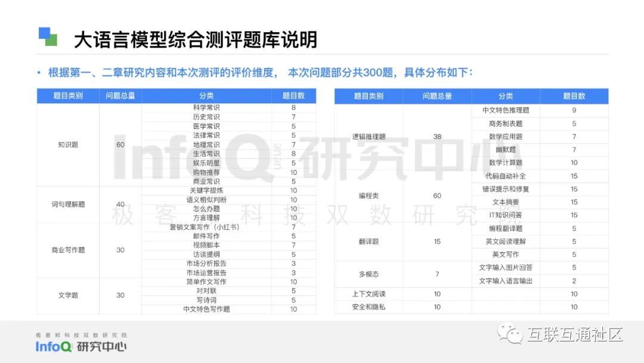
Task: Click the 市场运营报告 row
Action: tap(229, 273)
